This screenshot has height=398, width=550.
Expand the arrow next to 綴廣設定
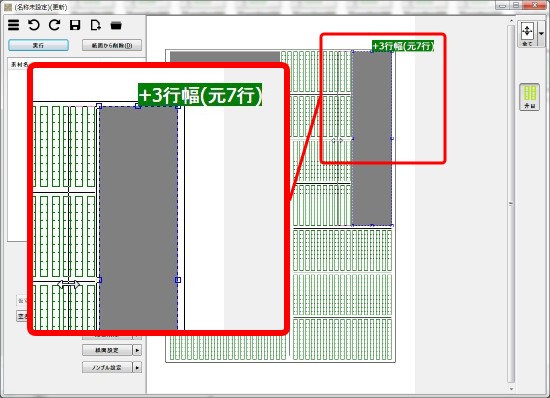pyautogui.click(x=137, y=350)
